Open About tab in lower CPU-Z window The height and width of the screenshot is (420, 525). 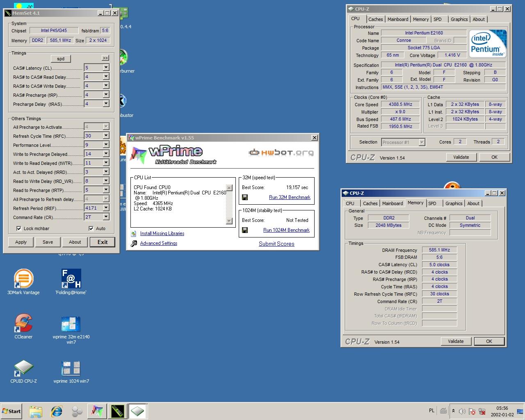coord(473,203)
